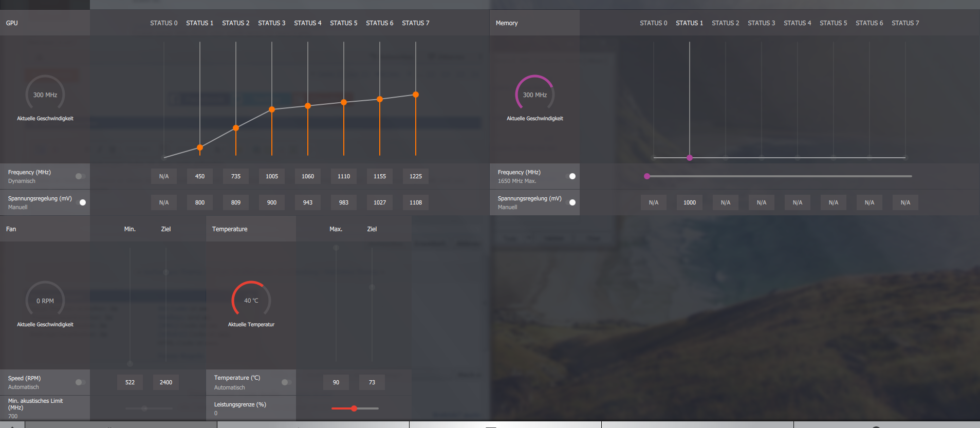The image size is (980, 428).
Task: Select GPU Status 7 frequency field 1225
Action: tap(416, 176)
